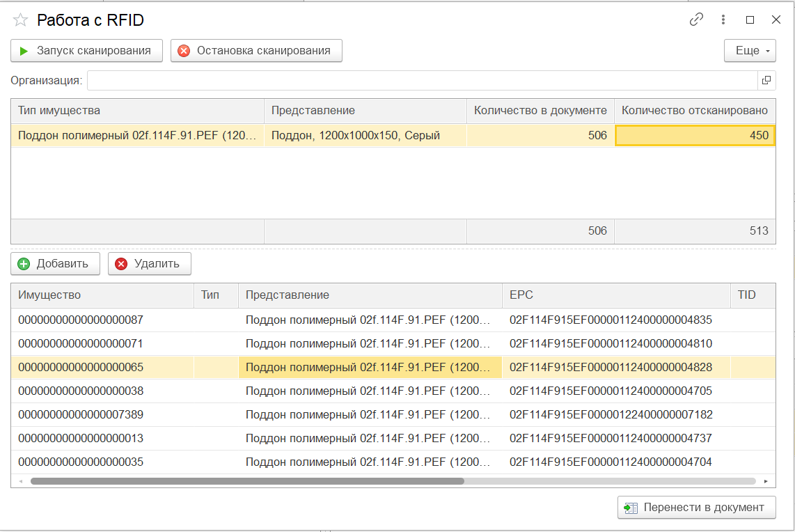Transfer data with Перенести в документ button
This screenshot has height=532, width=795.
tap(696, 508)
